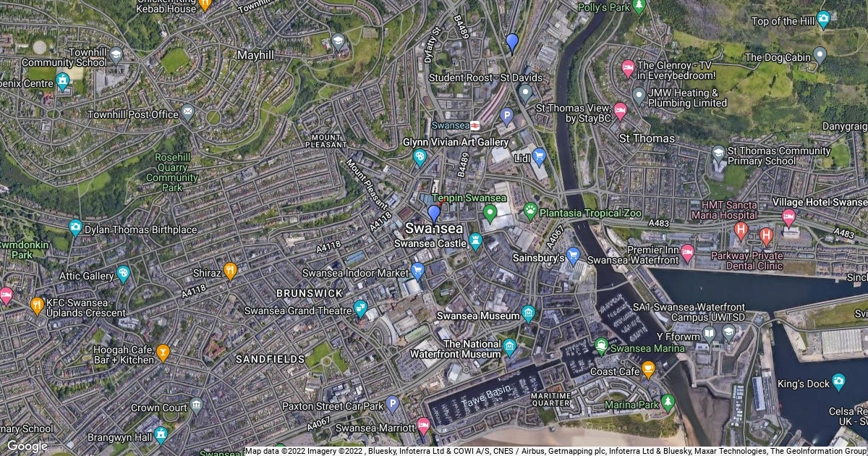Select the Marina Park tree marker
This screenshot has height=456, width=868.
point(668,402)
